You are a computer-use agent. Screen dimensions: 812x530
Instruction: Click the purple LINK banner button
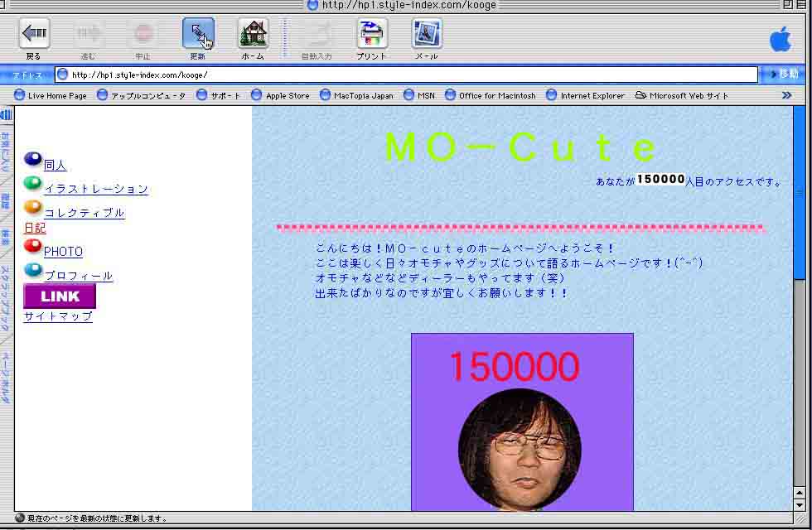click(60, 296)
